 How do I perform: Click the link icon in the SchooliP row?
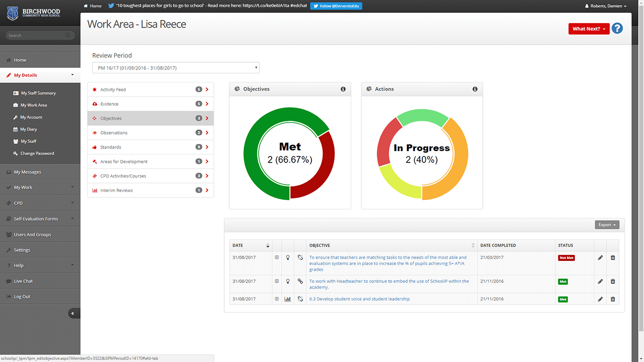(300, 281)
